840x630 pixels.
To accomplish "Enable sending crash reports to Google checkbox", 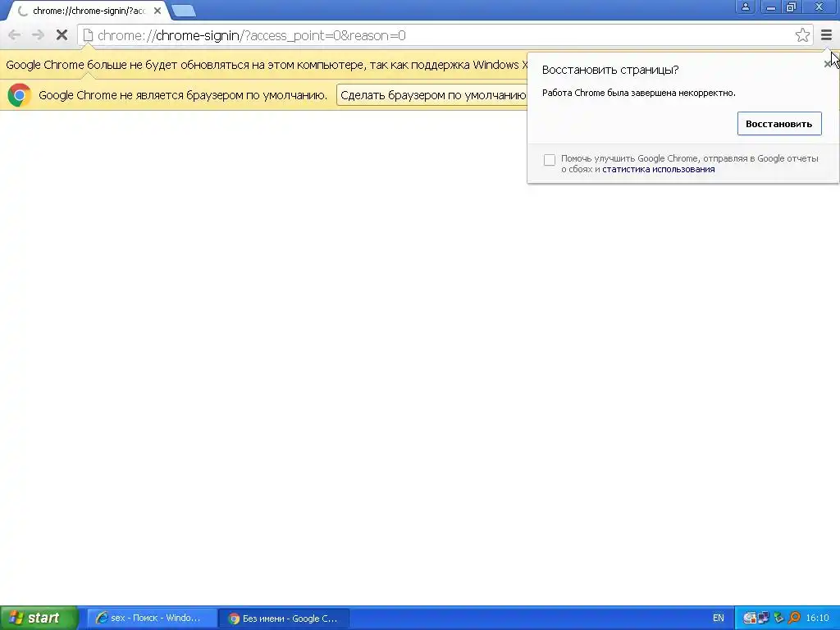I will [549, 160].
